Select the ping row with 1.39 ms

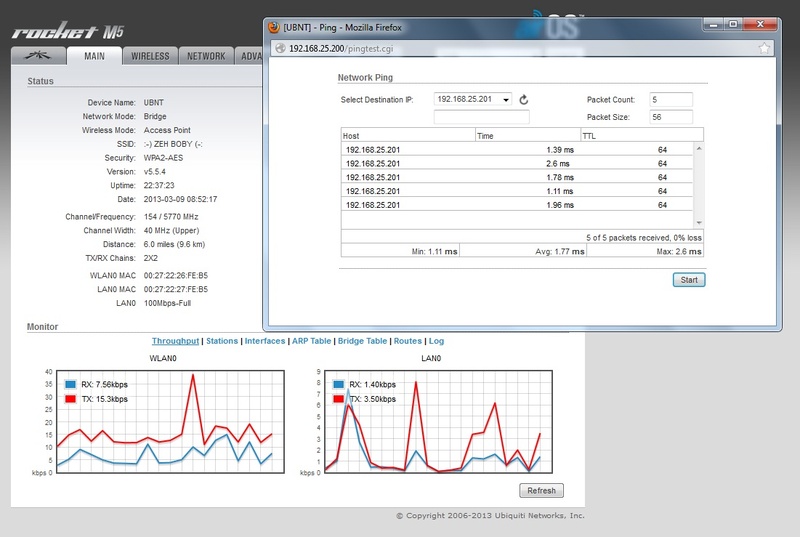point(517,149)
